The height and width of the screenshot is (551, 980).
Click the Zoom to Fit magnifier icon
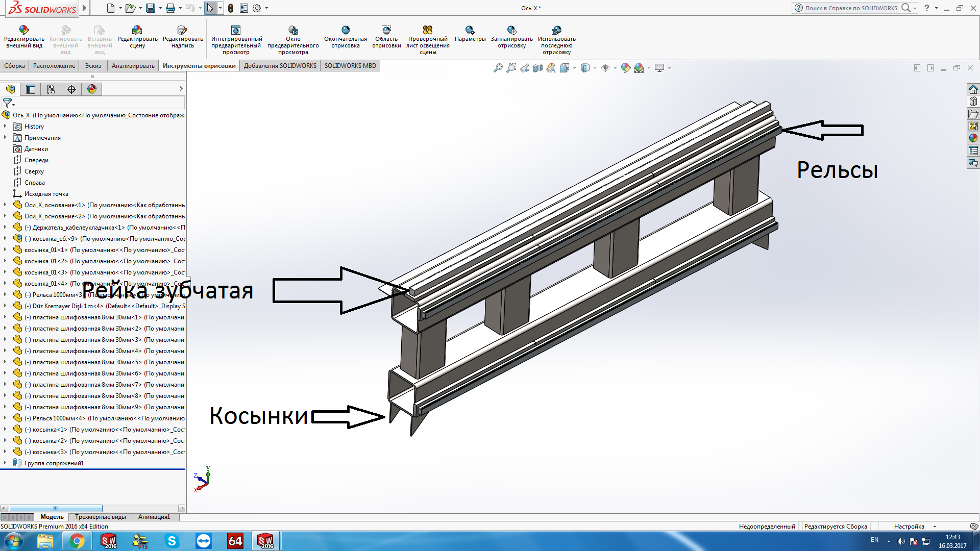coord(498,68)
